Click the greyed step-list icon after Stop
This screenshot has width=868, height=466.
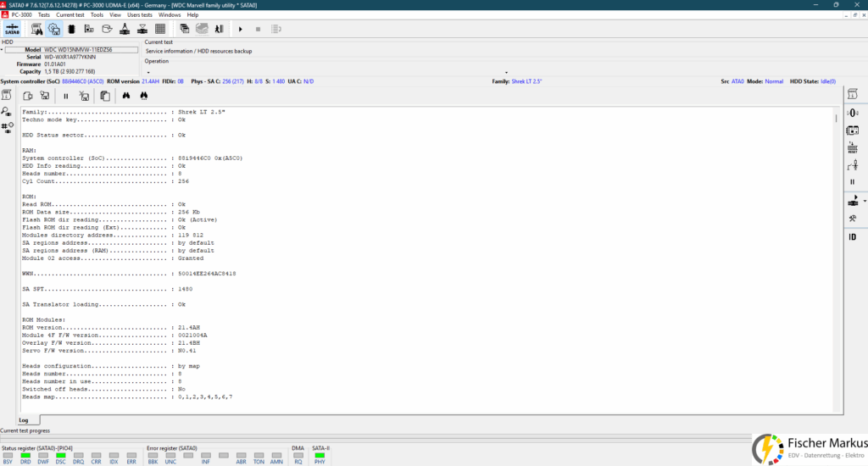point(276,30)
